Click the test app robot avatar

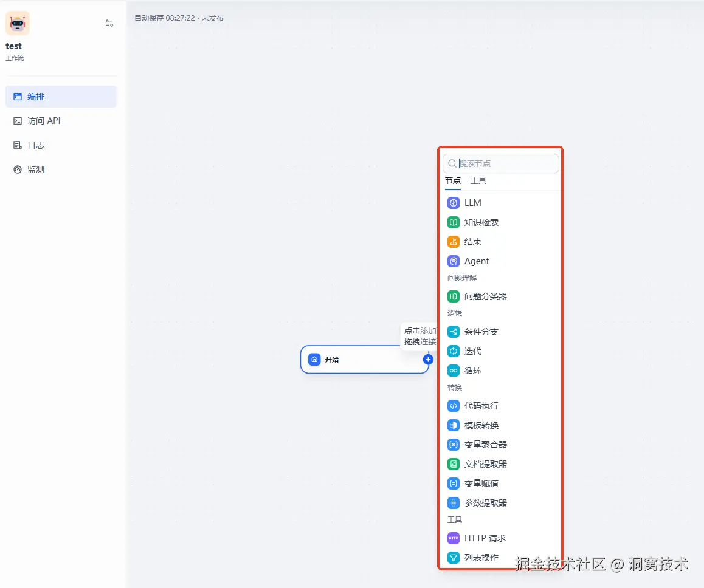[18, 23]
